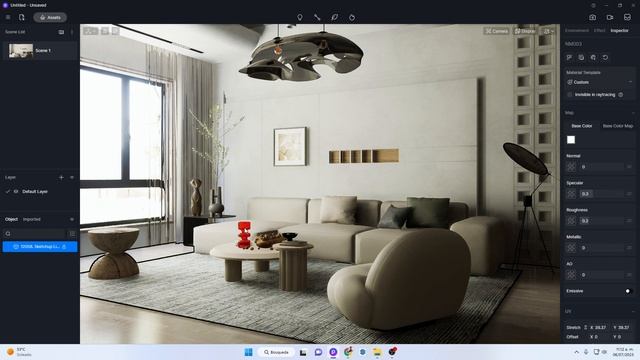Open the viewport Camera button
This screenshot has width=640, height=360.
click(496, 31)
